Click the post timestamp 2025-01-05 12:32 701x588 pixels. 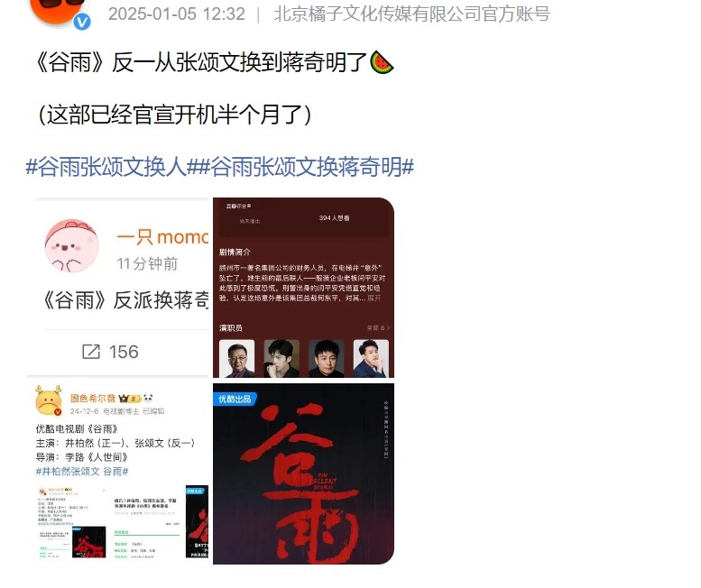click(x=177, y=14)
